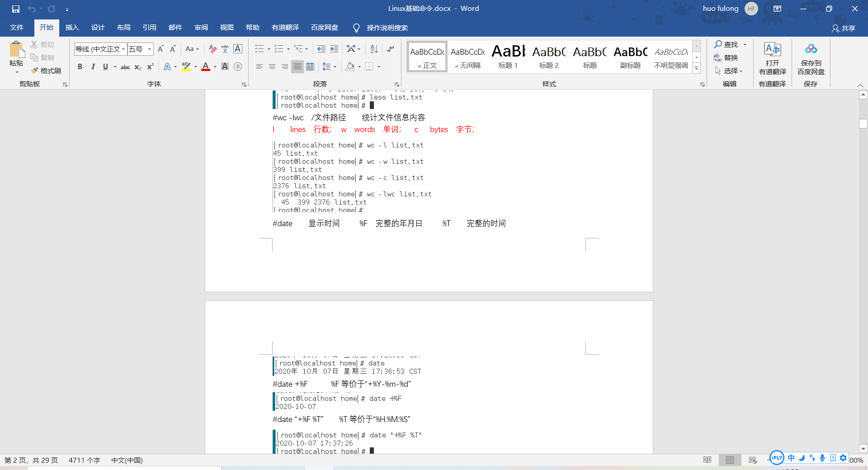Insert enclosed character
Image resolution: width=868 pixels, height=470 pixels.
(238, 67)
